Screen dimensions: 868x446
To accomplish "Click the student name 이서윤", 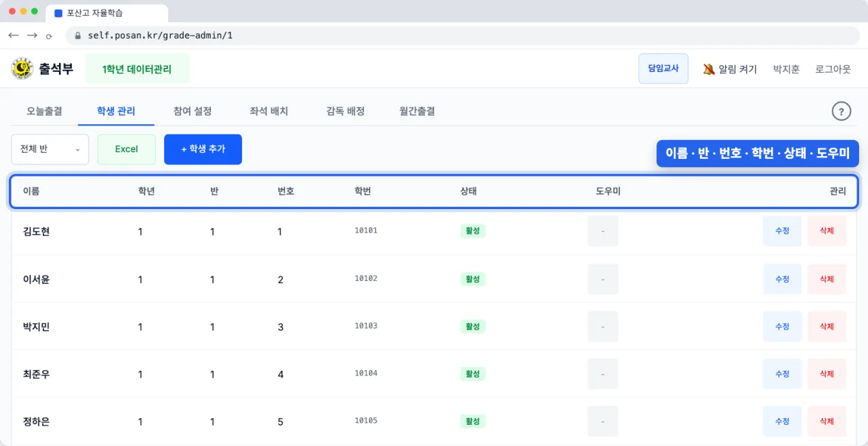I will pos(37,279).
